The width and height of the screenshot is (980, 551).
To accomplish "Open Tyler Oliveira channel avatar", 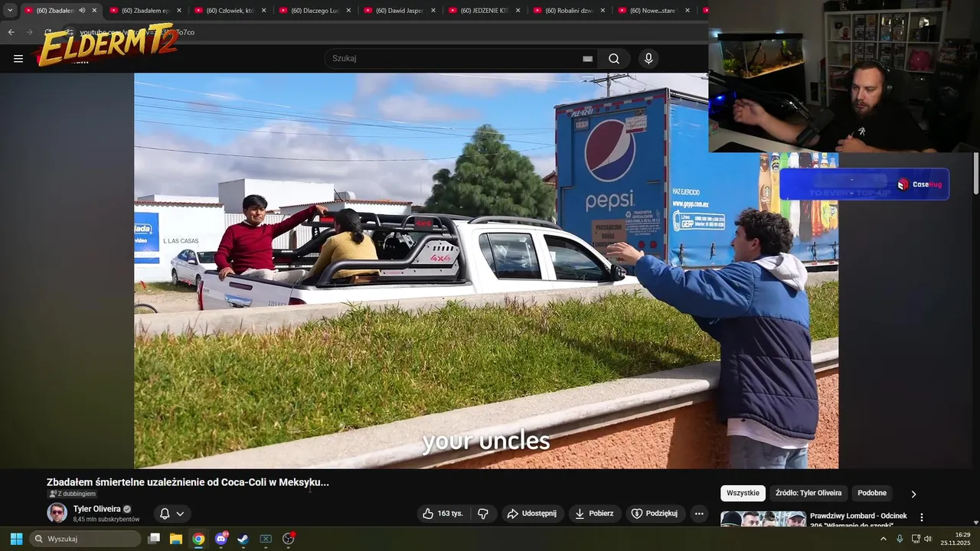I will pyautogui.click(x=57, y=513).
